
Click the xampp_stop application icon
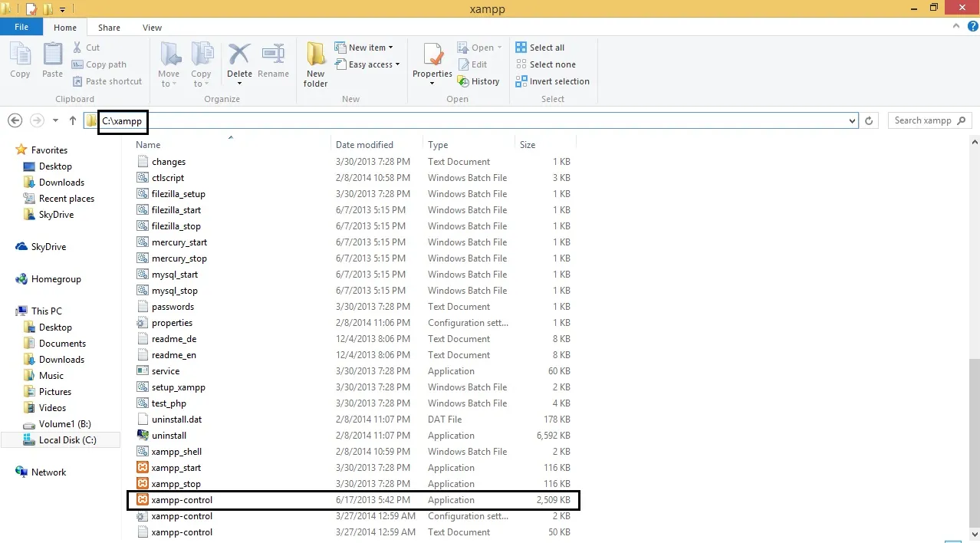tap(142, 484)
